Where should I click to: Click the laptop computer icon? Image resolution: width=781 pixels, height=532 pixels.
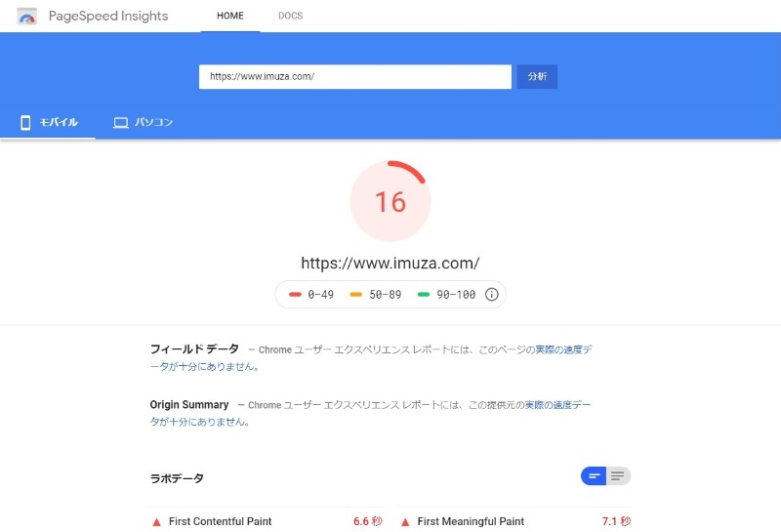click(120, 123)
